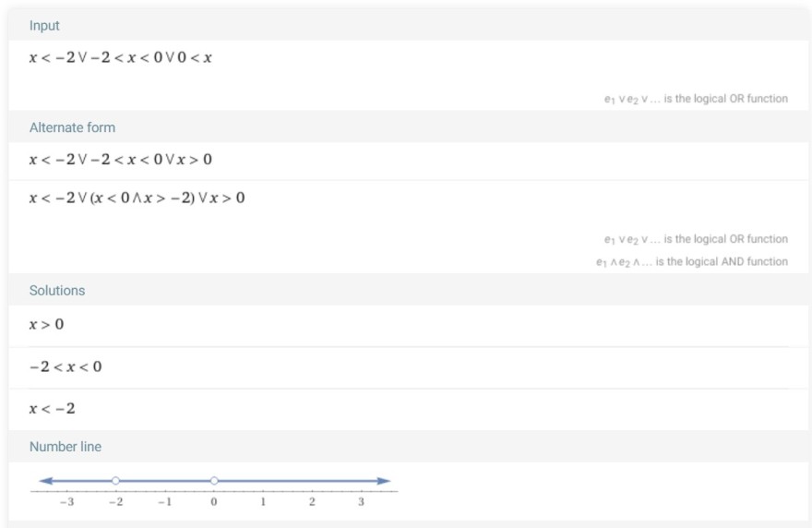Click the logical OR function note under Input
The width and height of the screenshot is (812, 528).
pyautogui.click(x=696, y=99)
